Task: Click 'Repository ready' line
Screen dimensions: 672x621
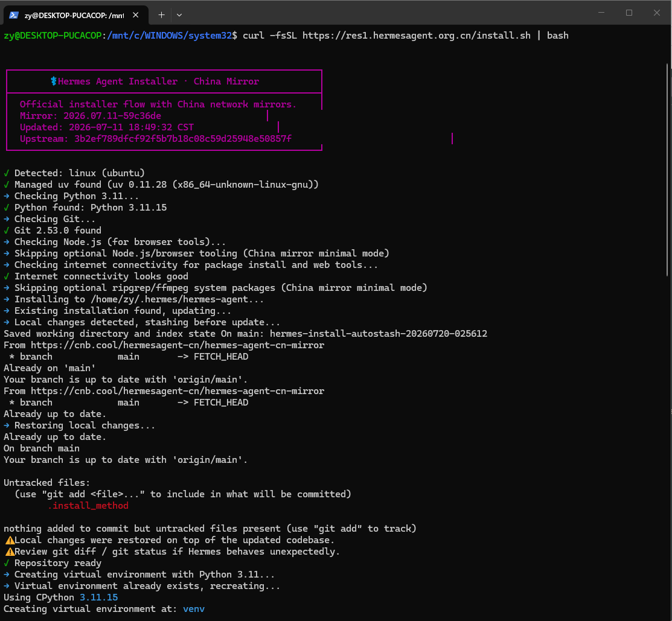Action: (53, 563)
